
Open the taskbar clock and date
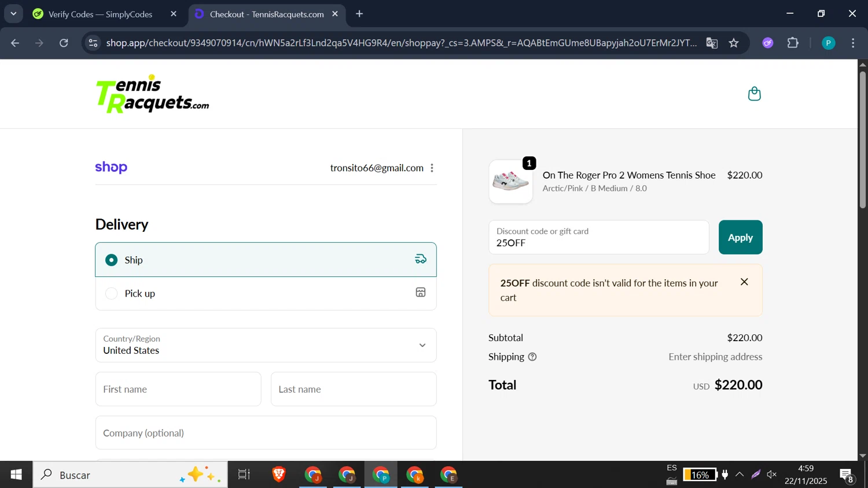pyautogui.click(x=806, y=475)
